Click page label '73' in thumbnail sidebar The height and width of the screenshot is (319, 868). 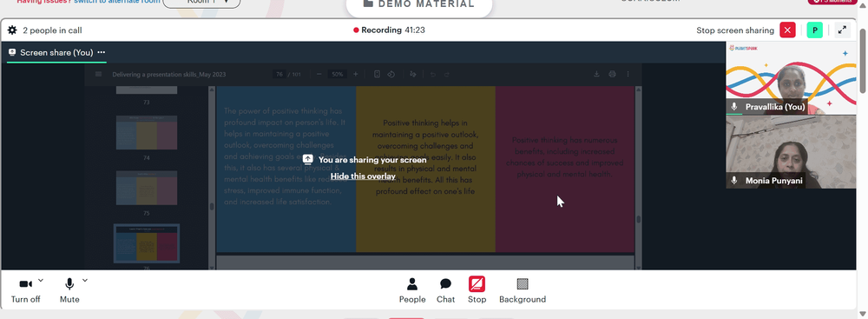147,103
